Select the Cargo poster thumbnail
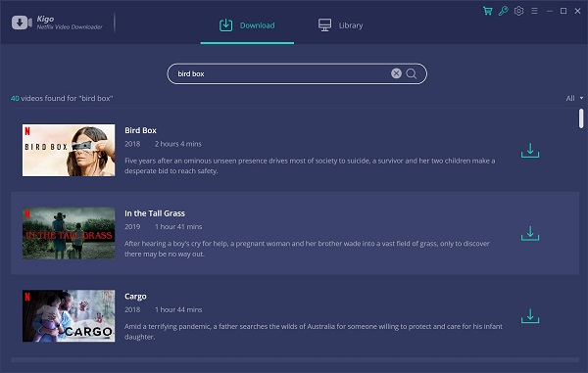Viewport: 588px width, 373px height. [69, 315]
